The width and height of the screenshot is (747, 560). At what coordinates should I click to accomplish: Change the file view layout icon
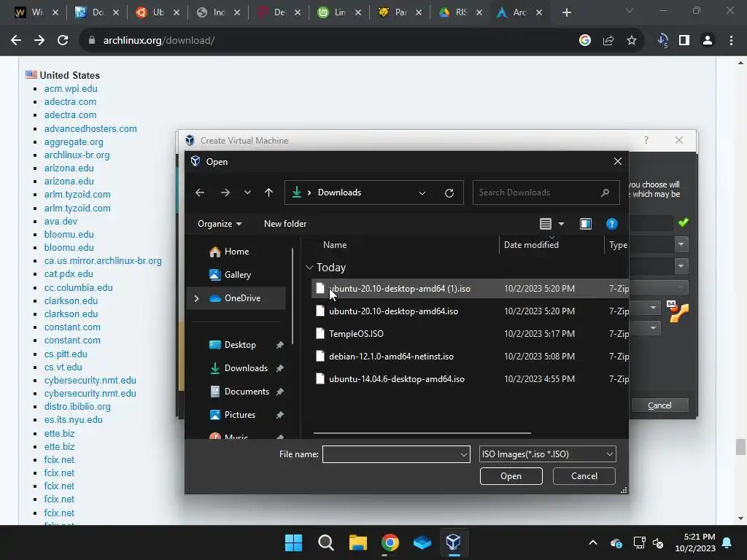click(x=546, y=224)
